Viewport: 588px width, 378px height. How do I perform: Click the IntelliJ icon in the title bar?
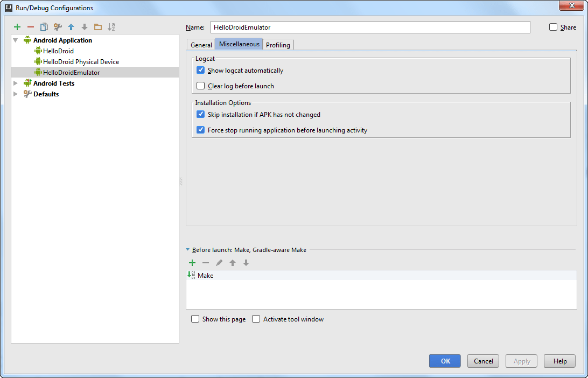(x=9, y=8)
